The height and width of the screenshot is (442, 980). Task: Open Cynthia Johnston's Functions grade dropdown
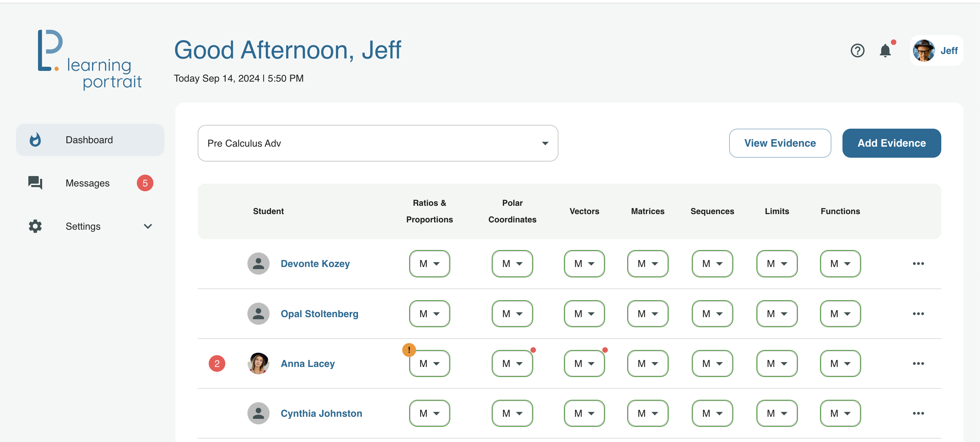click(840, 413)
